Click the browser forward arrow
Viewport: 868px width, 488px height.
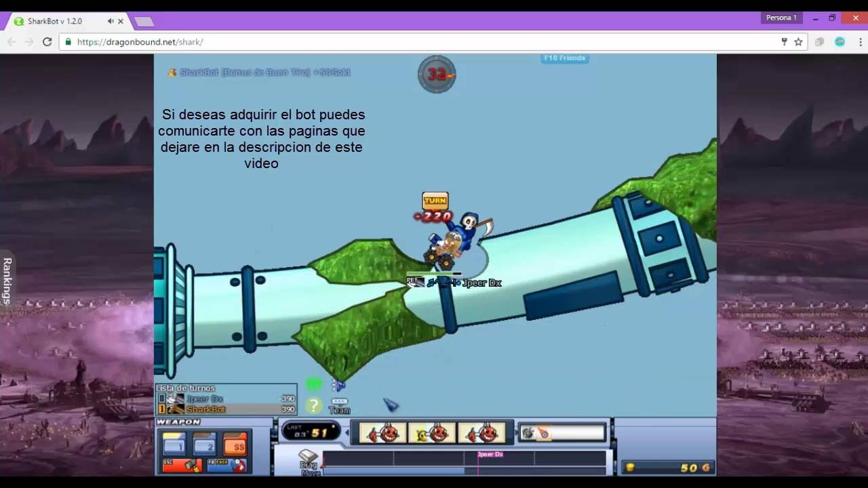click(x=29, y=42)
